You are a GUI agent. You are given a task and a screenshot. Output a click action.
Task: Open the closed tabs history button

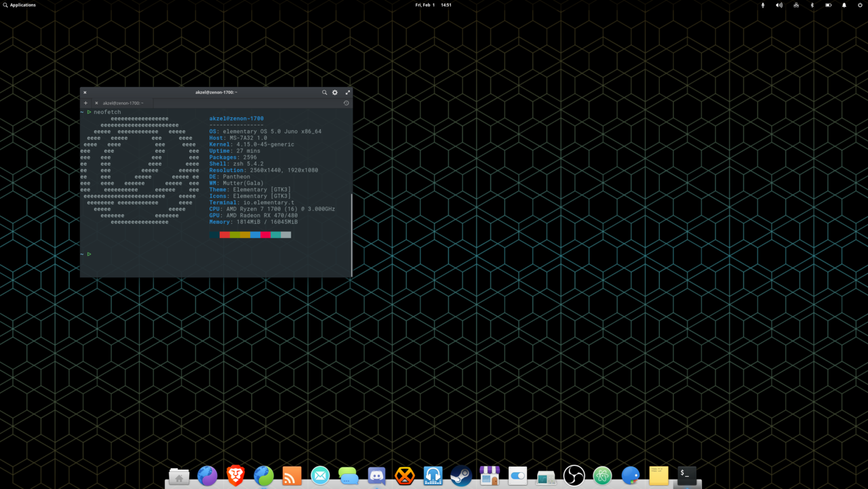(x=346, y=103)
